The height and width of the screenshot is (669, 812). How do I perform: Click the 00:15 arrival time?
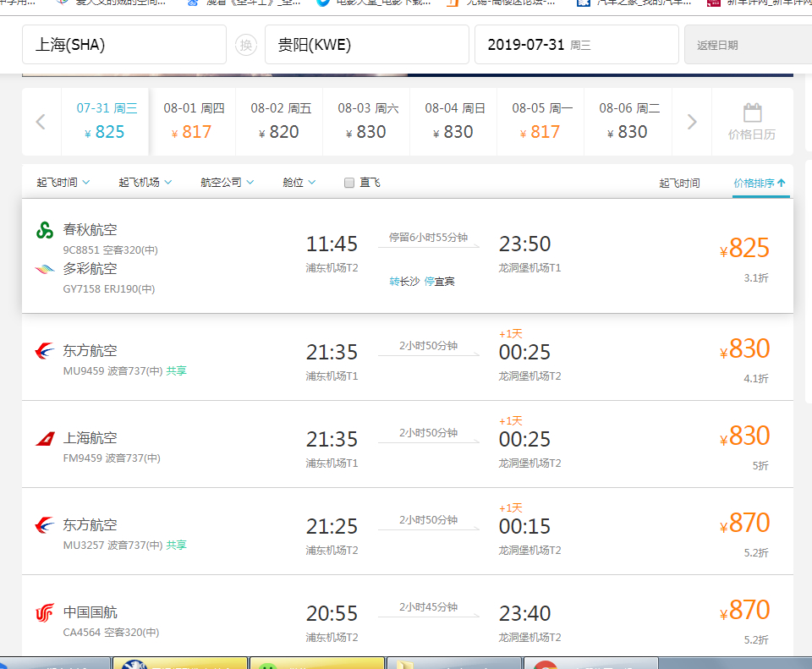point(524,527)
